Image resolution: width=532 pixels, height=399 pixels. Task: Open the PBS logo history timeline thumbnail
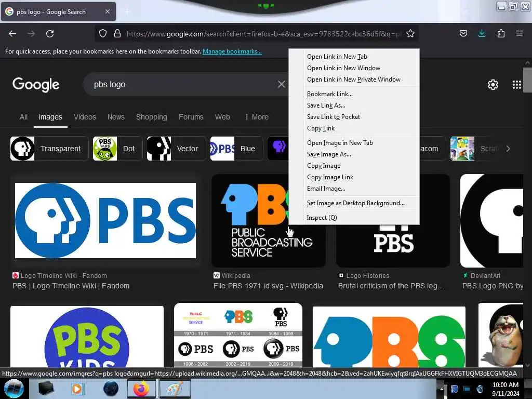pos(238,335)
